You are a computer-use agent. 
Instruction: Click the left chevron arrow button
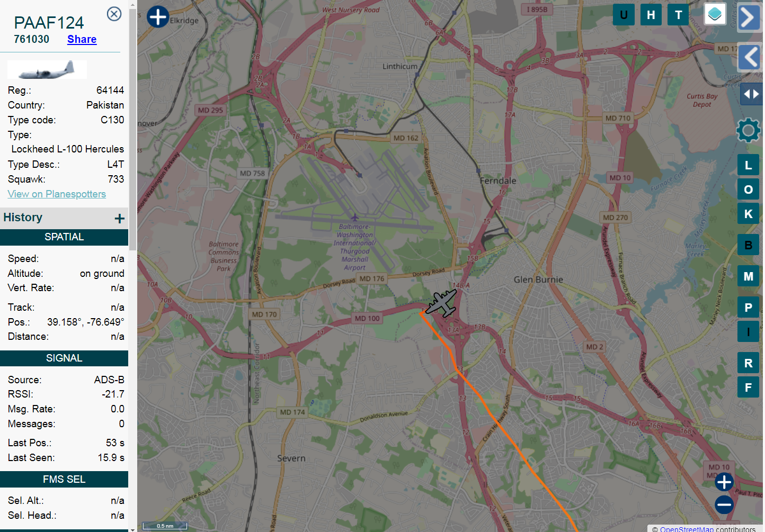pyautogui.click(x=750, y=57)
